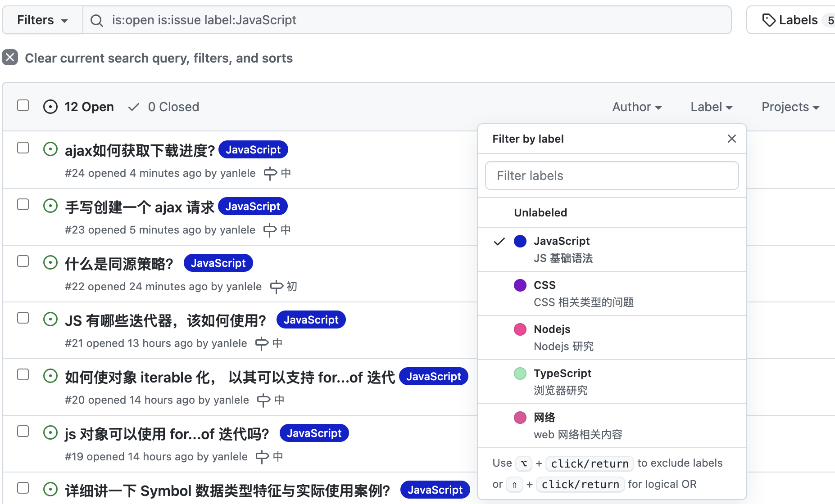Click JavaScript color dot in label list
The image size is (835, 504).
(520, 241)
